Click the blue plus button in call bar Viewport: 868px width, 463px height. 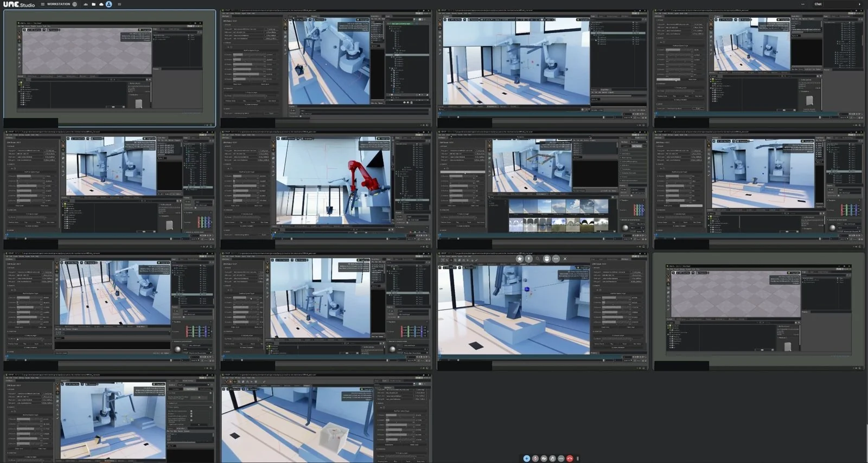click(527, 459)
